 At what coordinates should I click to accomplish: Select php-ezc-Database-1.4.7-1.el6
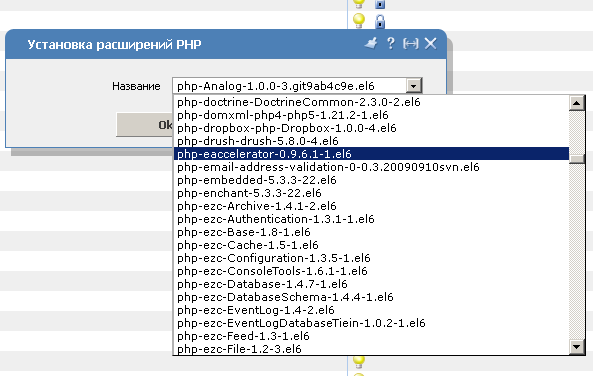coord(371,284)
